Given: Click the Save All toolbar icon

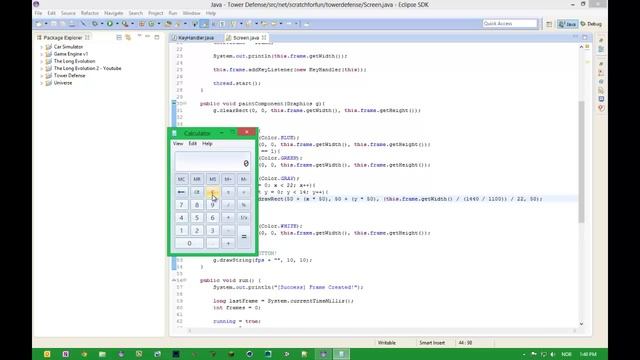Looking at the screenshot, I should pos(62,24).
